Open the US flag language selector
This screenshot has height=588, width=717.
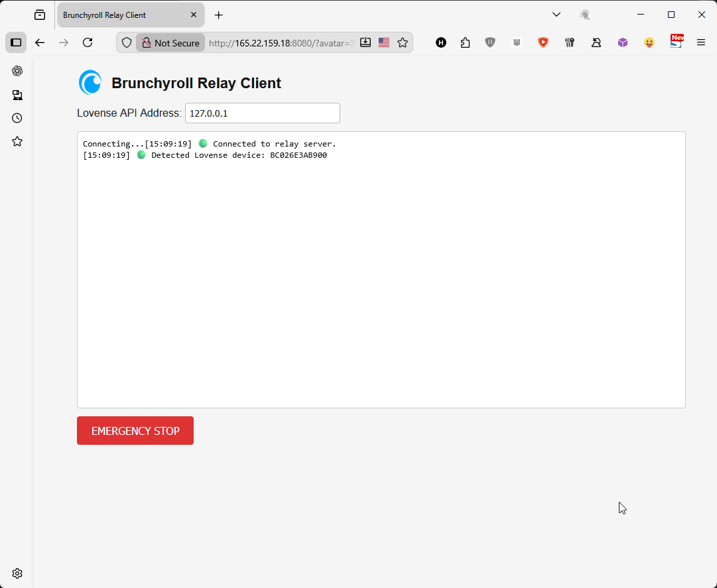coord(384,42)
